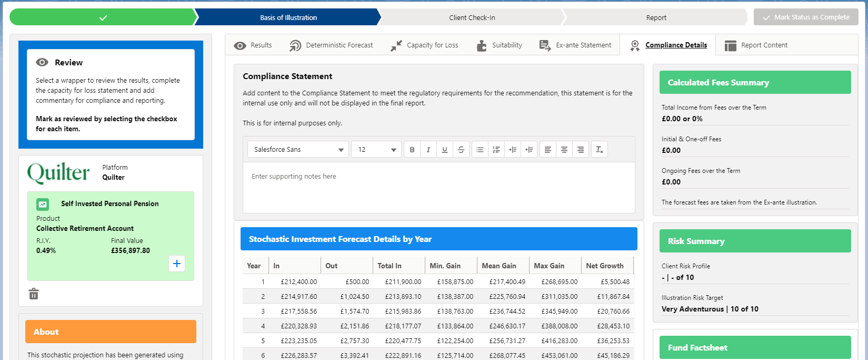Click the Self Invested Personal Pension icon
Image resolution: width=868 pixels, height=360 pixels.
pos(43,204)
